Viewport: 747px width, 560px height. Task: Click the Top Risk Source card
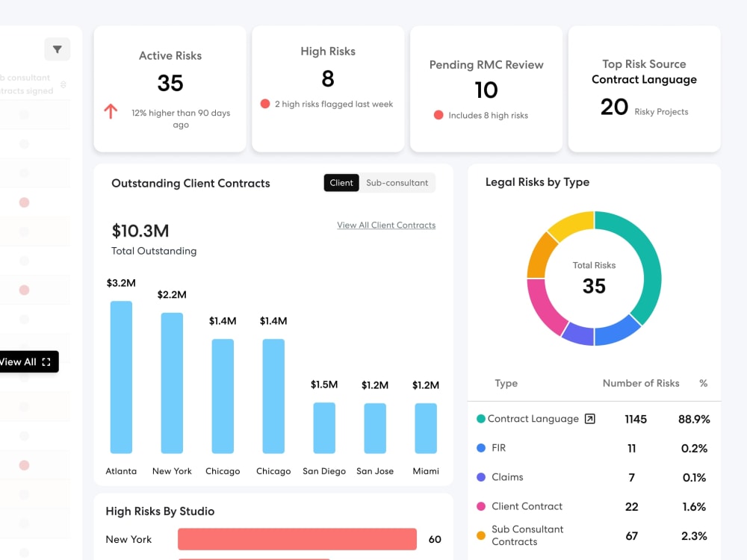pyautogui.click(x=645, y=89)
